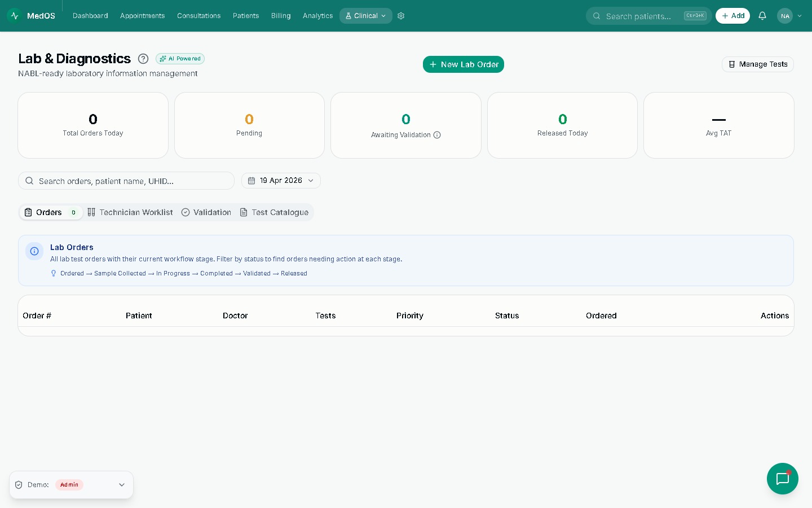Select the Orders tab
The height and width of the screenshot is (508, 812).
click(x=51, y=212)
